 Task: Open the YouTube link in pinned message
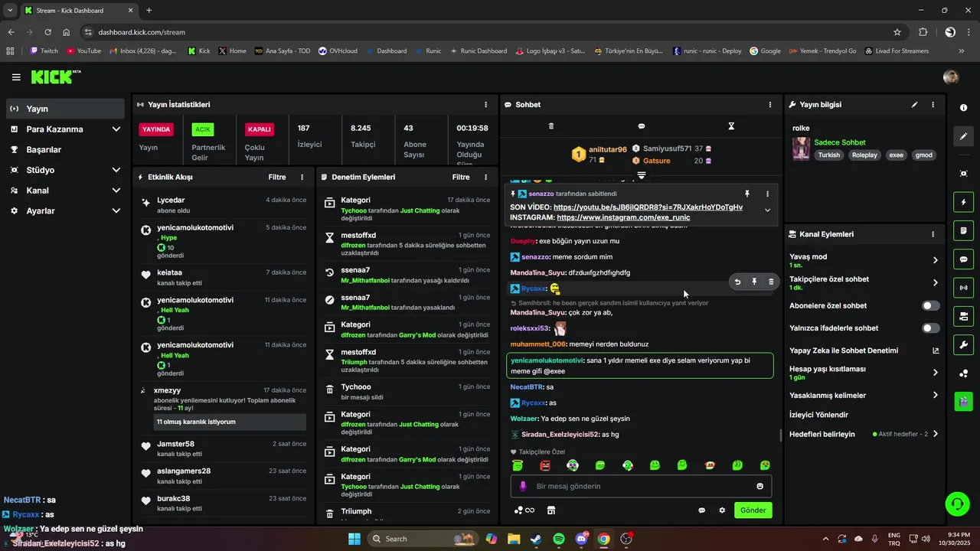pos(648,207)
